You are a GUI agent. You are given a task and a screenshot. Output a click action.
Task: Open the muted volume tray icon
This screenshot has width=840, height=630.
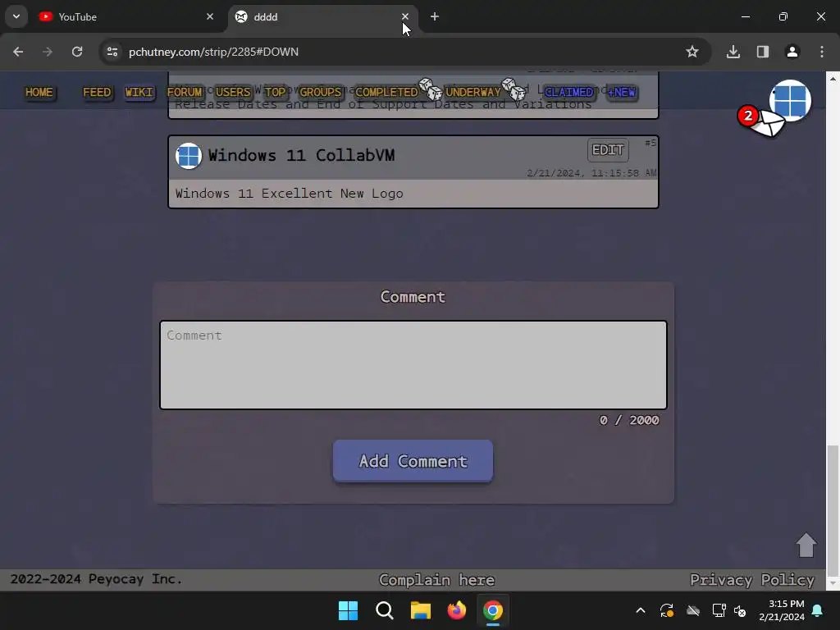click(741, 610)
